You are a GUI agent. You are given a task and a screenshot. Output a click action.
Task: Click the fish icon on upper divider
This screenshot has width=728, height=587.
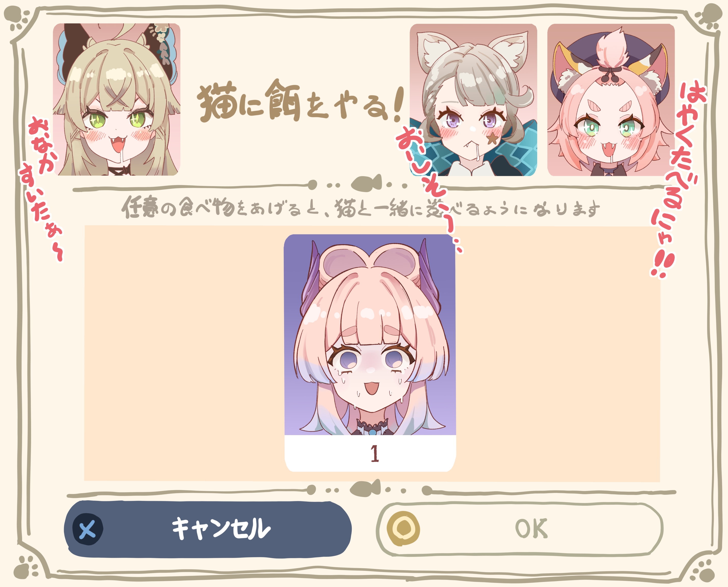(x=366, y=183)
